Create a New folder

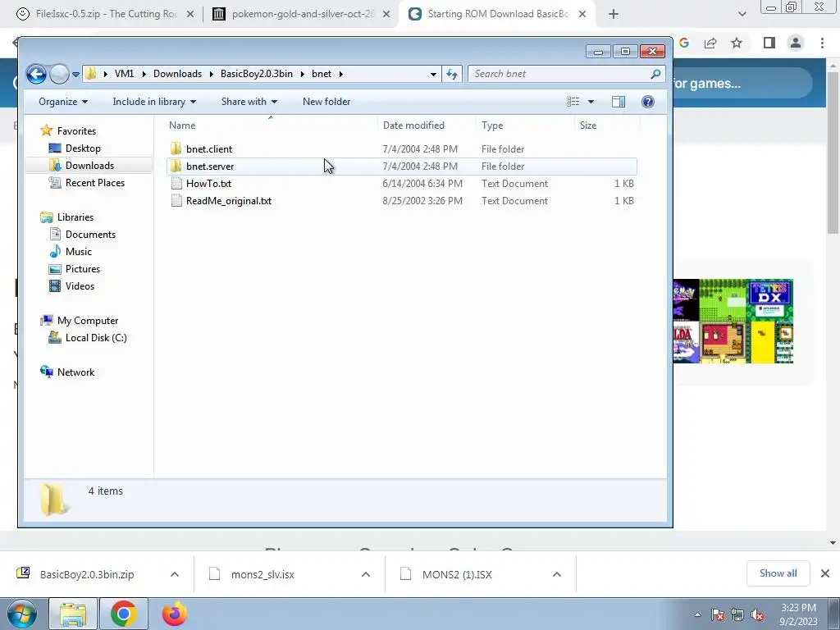tap(326, 101)
